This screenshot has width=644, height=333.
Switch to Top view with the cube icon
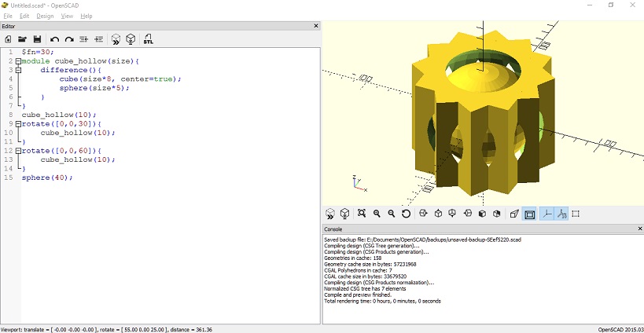[438, 214]
